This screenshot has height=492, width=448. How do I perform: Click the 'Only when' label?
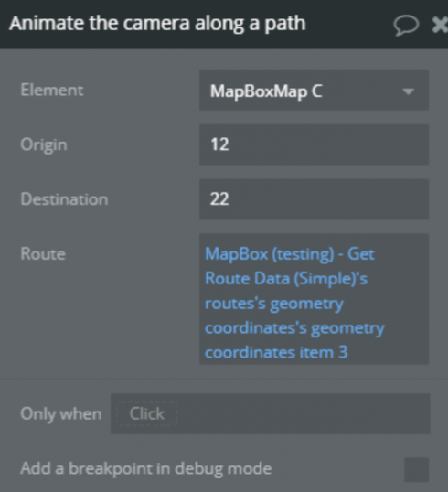(61, 414)
